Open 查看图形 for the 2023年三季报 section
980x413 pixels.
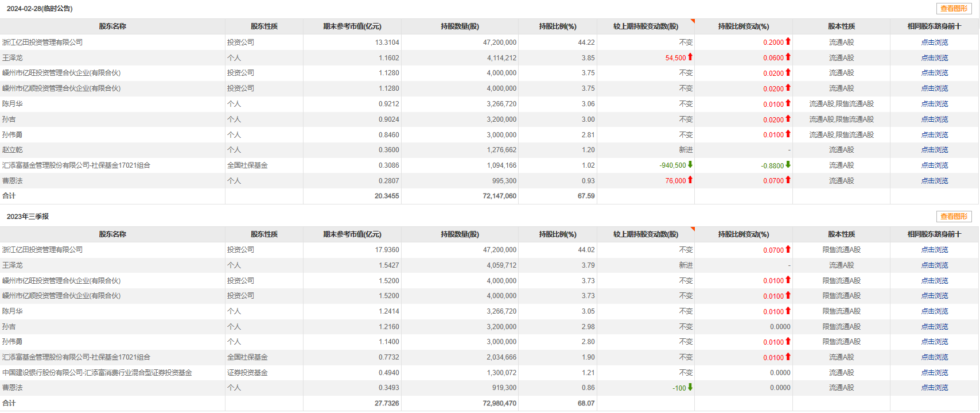pyautogui.click(x=954, y=217)
